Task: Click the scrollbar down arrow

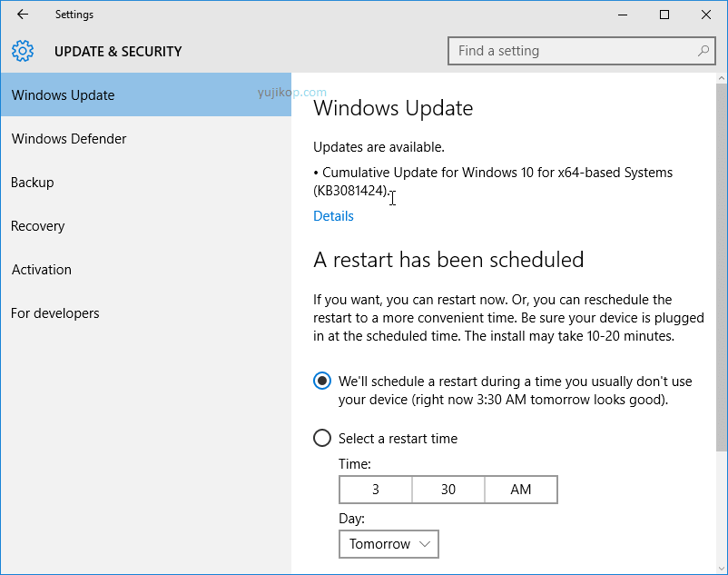Action: (x=722, y=568)
